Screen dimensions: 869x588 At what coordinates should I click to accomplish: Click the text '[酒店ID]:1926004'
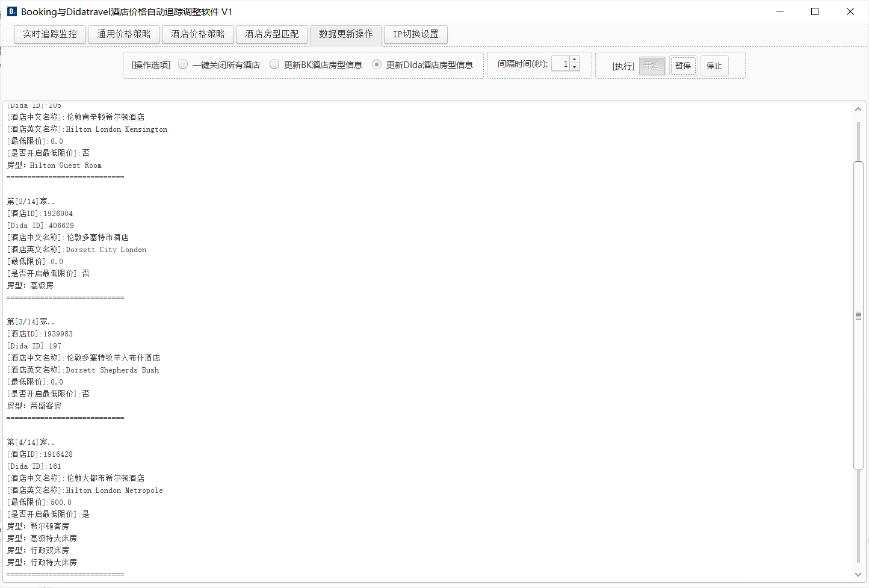pyautogui.click(x=40, y=214)
